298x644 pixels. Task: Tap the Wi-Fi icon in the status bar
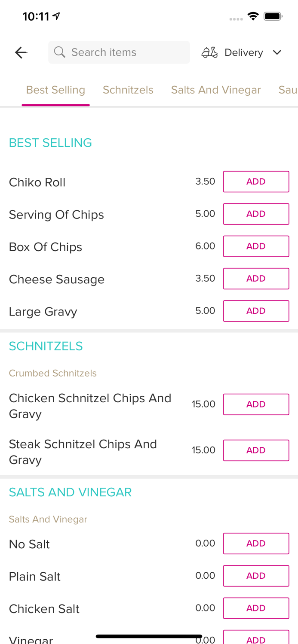(x=253, y=15)
